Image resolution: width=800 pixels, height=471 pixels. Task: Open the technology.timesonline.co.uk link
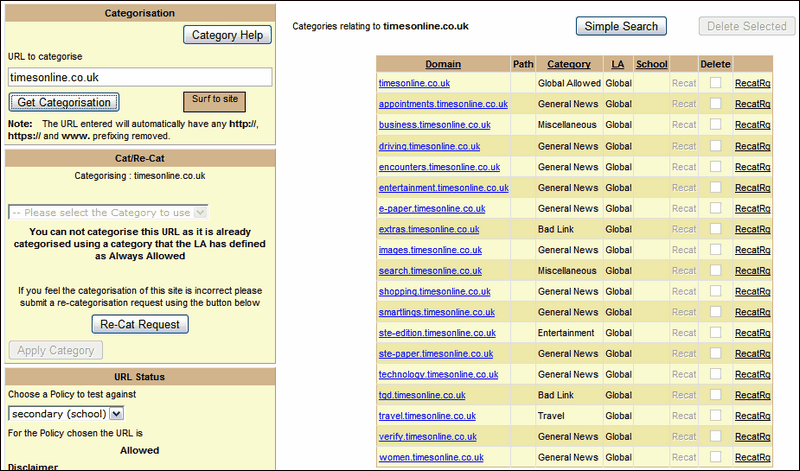pos(438,375)
